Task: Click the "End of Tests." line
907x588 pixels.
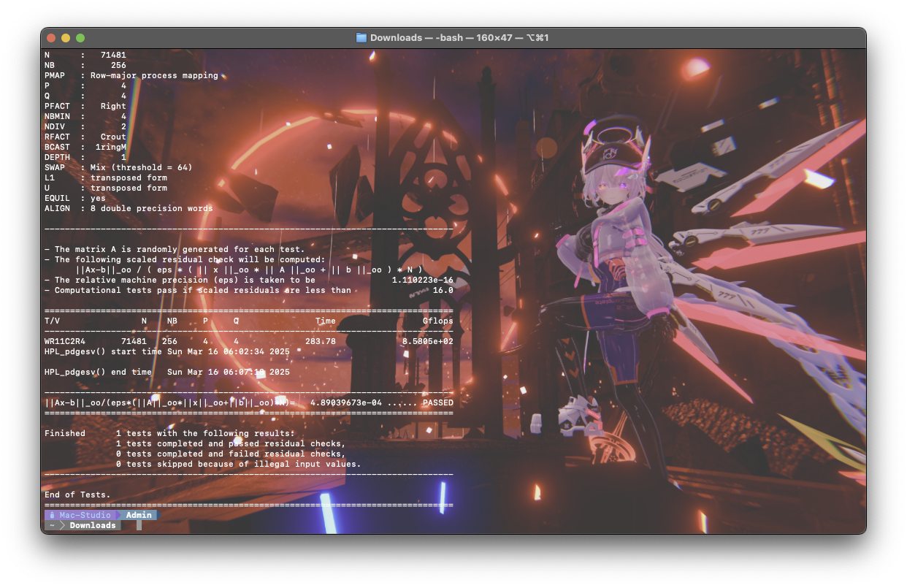Action: click(x=77, y=495)
